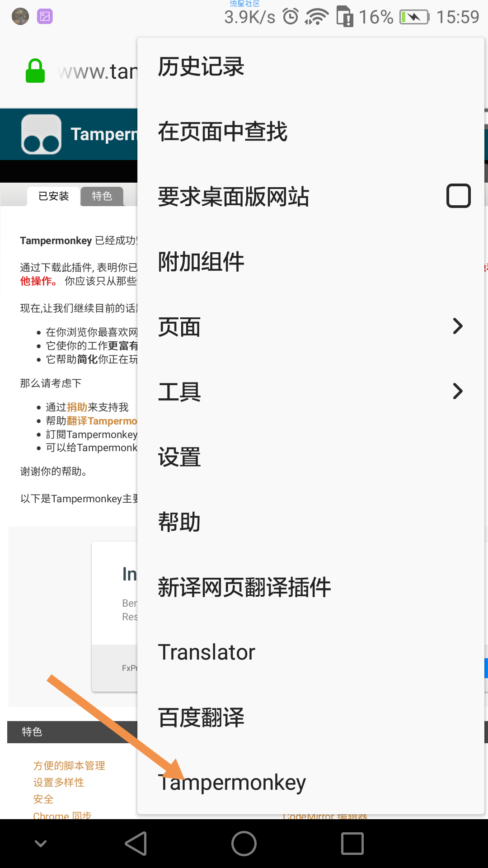Tick the desktop site checkbox
The image size is (488, 868).
(459, 196)
